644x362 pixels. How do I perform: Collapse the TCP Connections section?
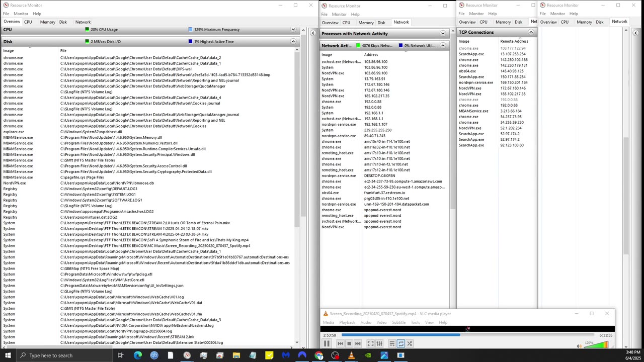coord(531,32)
